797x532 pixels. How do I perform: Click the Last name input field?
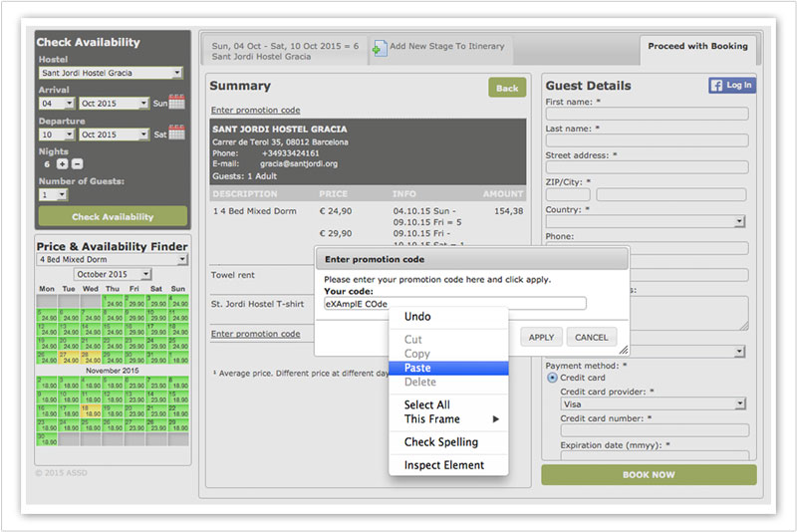pos(647,140)
